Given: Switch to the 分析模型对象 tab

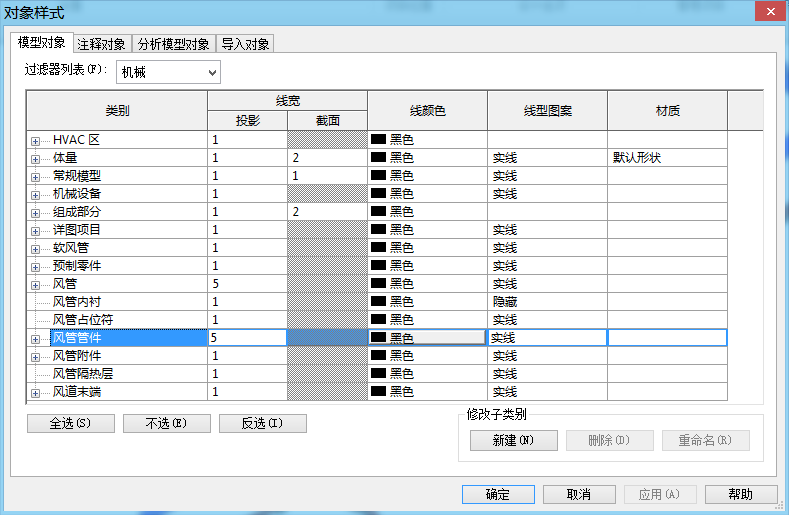Looking at the screenshot, I should pyautogui.click(x=174, y=44).
